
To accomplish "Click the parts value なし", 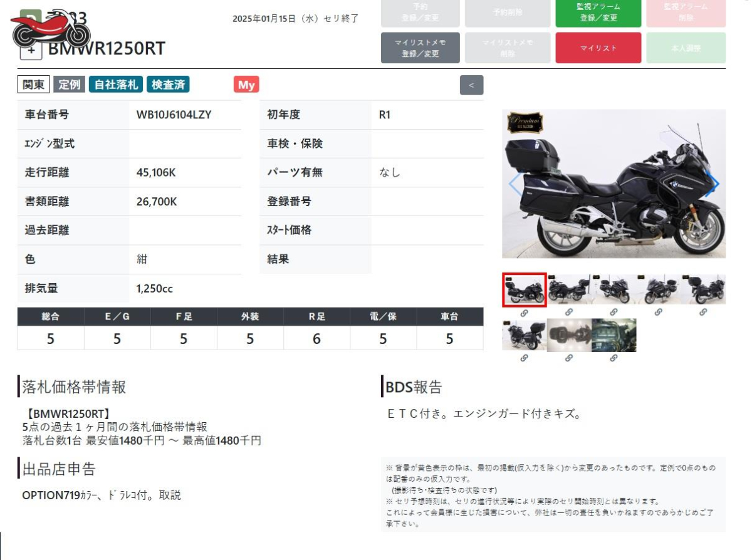I will tap(390, 172).
